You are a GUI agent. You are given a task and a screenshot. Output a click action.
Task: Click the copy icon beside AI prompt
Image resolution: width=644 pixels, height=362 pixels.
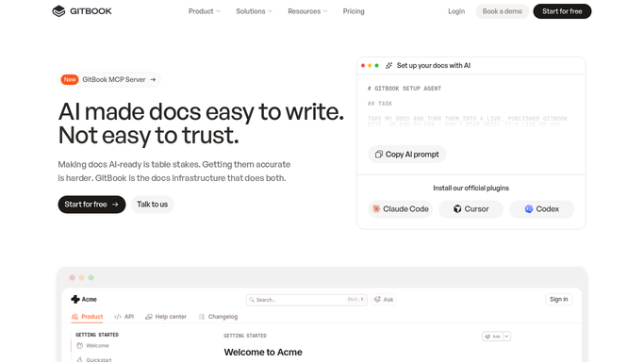coord(379,155)
